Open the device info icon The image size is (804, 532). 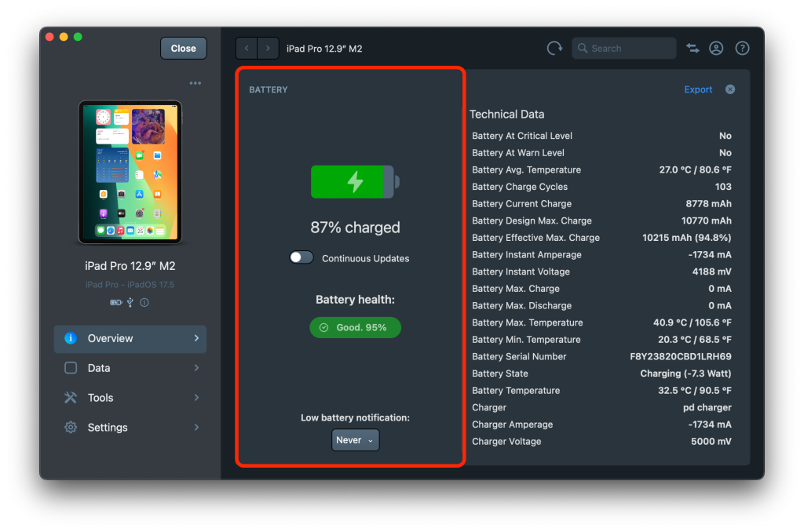coord(144,302)
